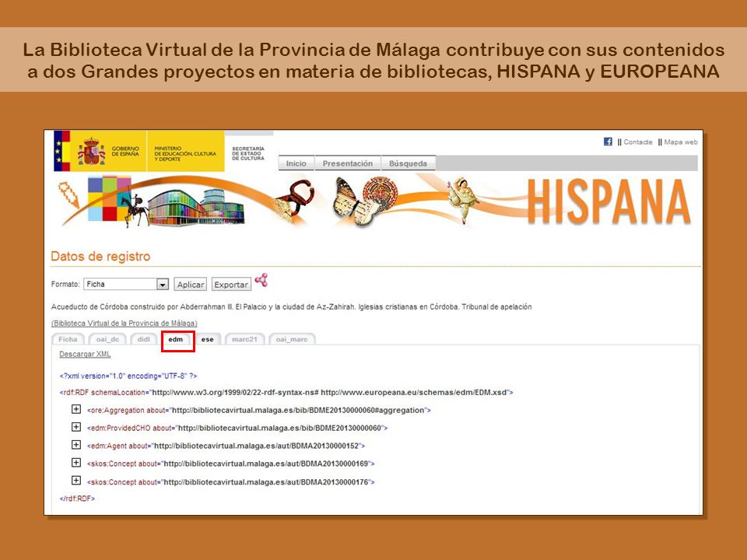Click the Acueducto de Córdoba record title
The width and height of the screenshot is (747, 560).
tap(291, 306)
